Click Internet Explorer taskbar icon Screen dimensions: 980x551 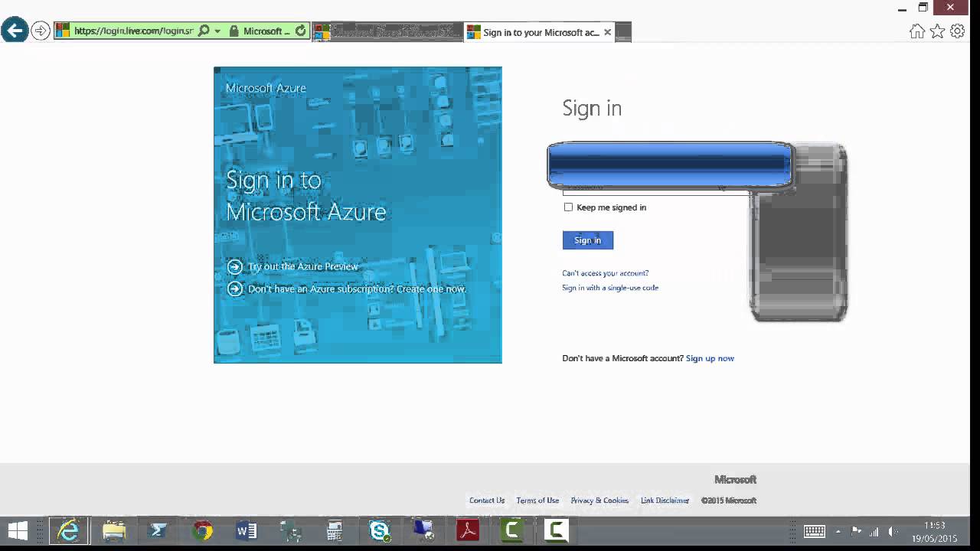69,530
